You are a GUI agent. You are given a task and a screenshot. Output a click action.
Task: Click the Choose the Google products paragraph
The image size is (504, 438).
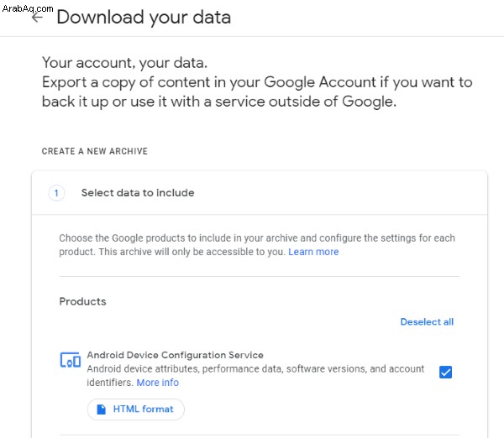coord(257,245)
